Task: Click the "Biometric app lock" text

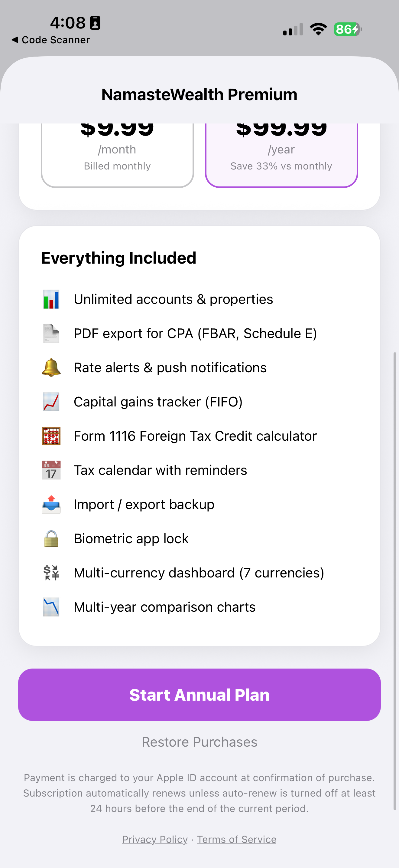Action: click(131, 538)
